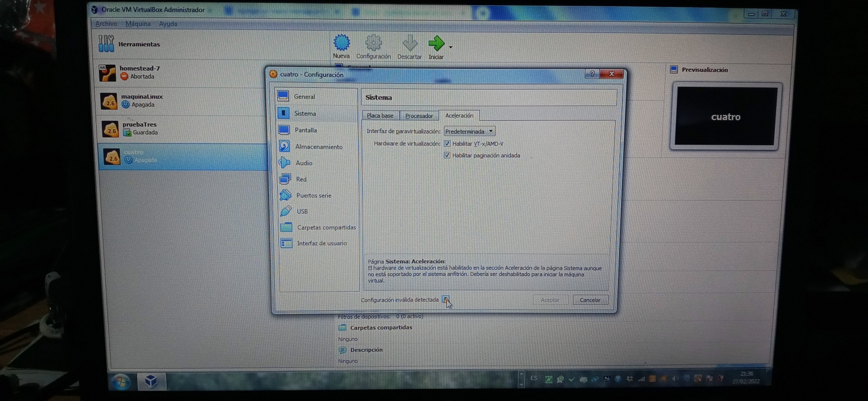
Task: Click the taskbar clock showing 21:36
Action: [x=746, y=377]
